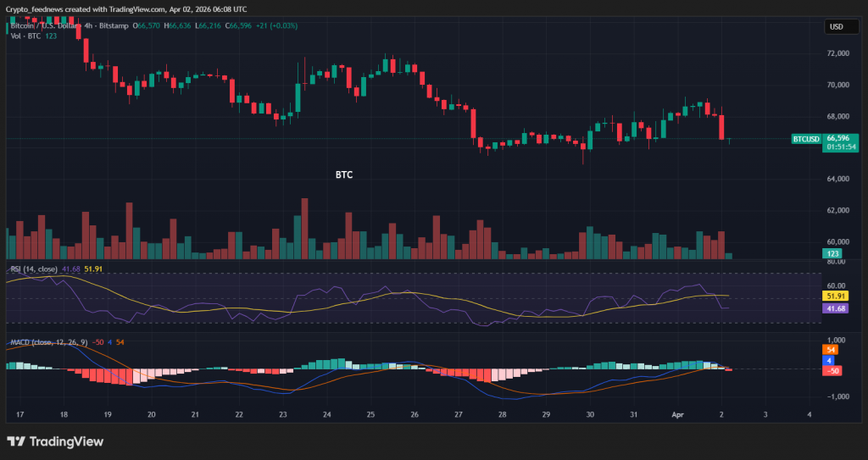The image size is (868, 460).
Task: Click the orange 54 MACD axis label
Action: tap(832, 349)
